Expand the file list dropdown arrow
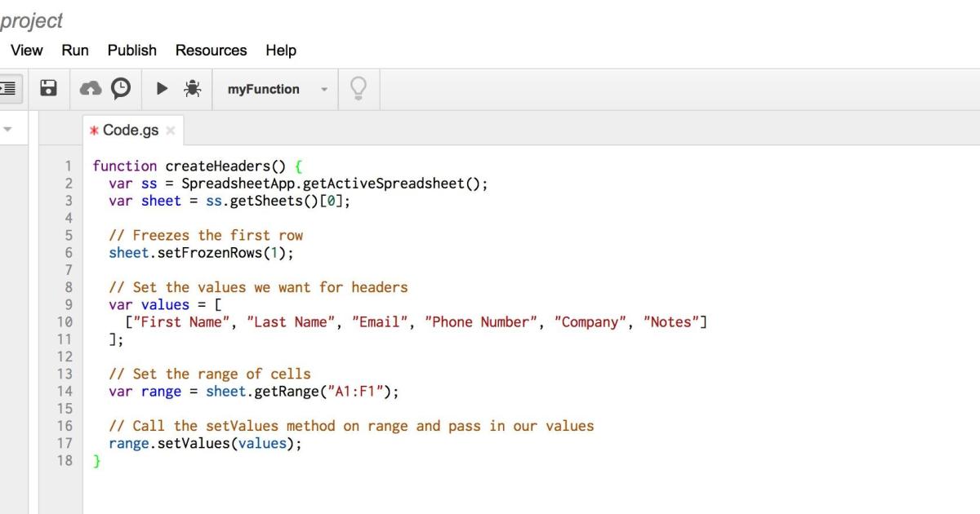This screenshot has width=980, height=514. pyautogui.click(x=8, y=130)
